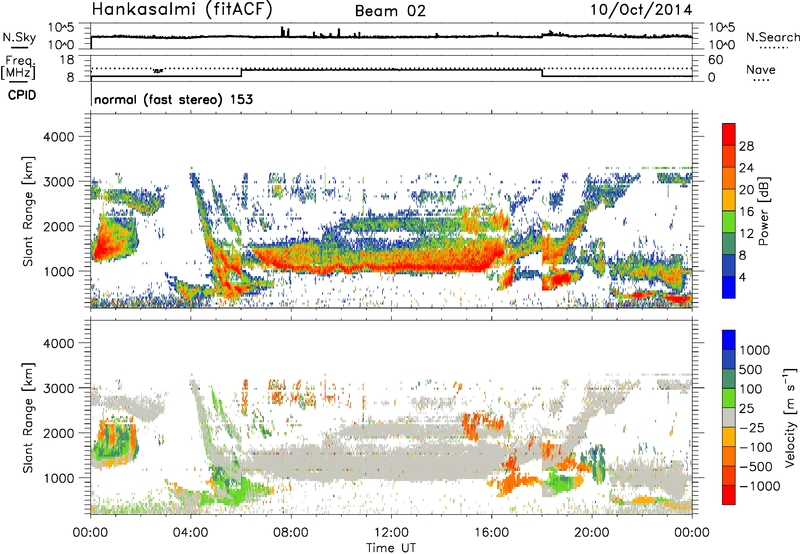Click the "60" Nave axis tick
Image resolution: width=800 pixels, height=554 pixels.
[x=715, y=60]
